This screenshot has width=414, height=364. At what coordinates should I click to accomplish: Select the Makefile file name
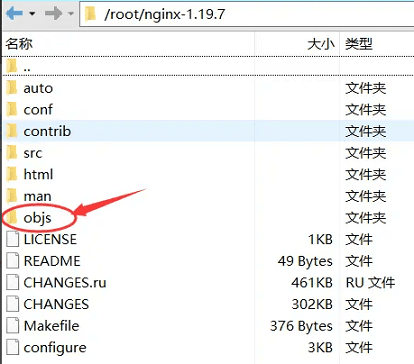pos(52,326)
